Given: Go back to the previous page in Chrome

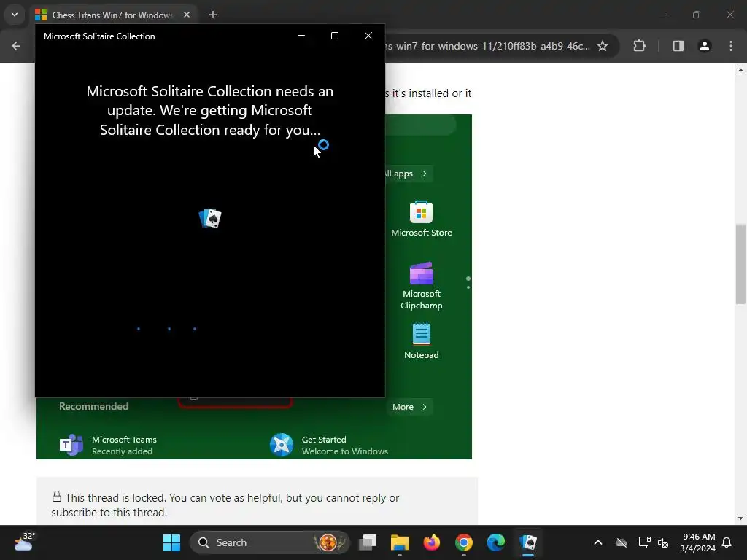Looking at the screenshot, I should [x=16, y=46].
